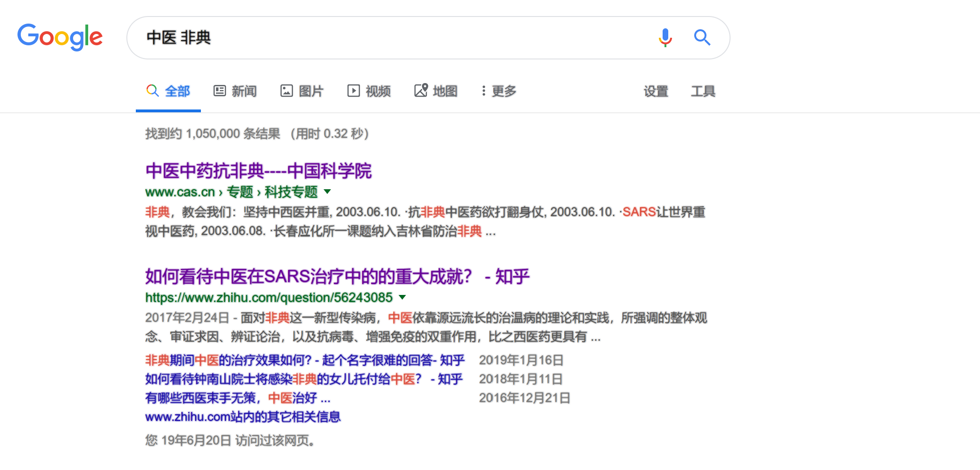980x470 pixels.
Task: Start voice search with microphone icon
Action: (665, 37)
